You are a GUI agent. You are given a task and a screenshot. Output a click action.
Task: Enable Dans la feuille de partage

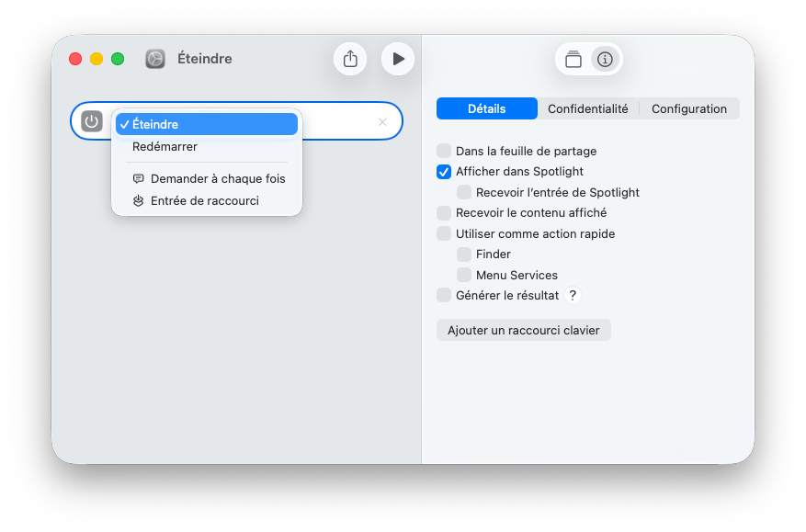point(445,151)
